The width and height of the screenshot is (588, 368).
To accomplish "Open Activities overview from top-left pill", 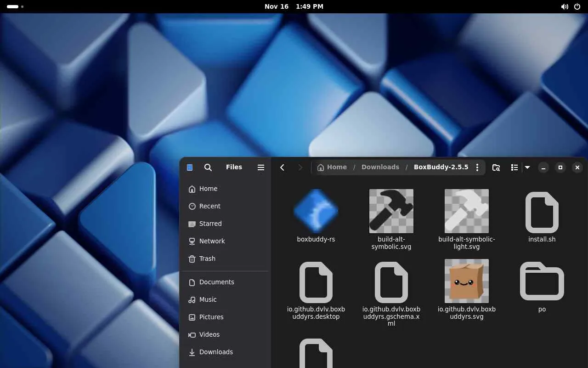I will point(15,6).
